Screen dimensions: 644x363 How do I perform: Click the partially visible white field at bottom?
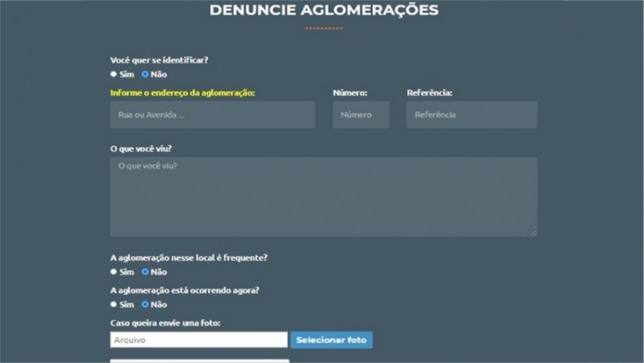[200, 361]
